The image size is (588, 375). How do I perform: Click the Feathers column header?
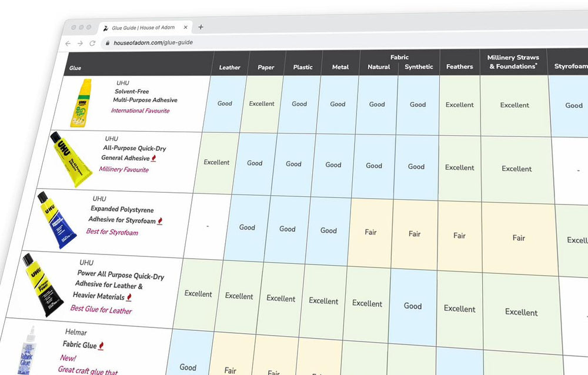click(x=459, y=67)
